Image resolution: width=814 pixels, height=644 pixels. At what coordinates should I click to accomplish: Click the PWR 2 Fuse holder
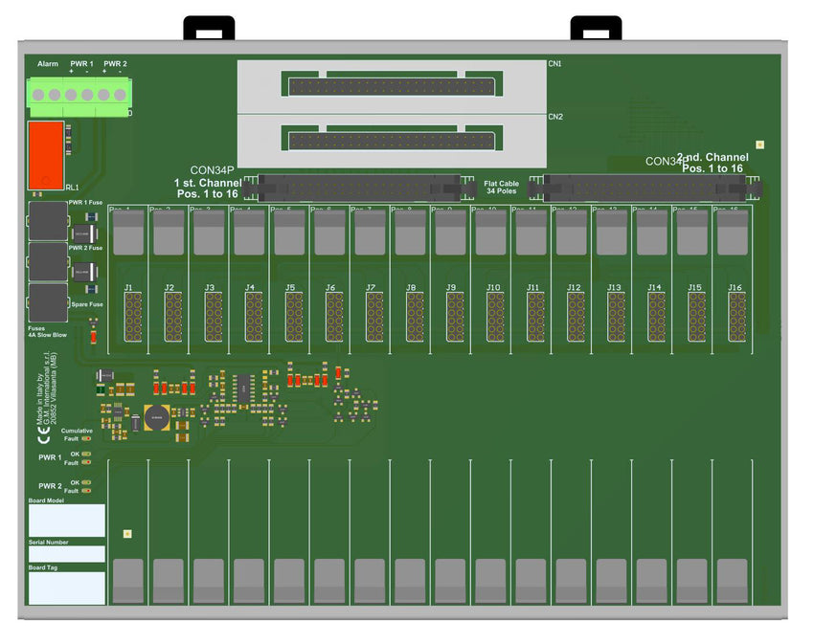[x=48, y=261]
